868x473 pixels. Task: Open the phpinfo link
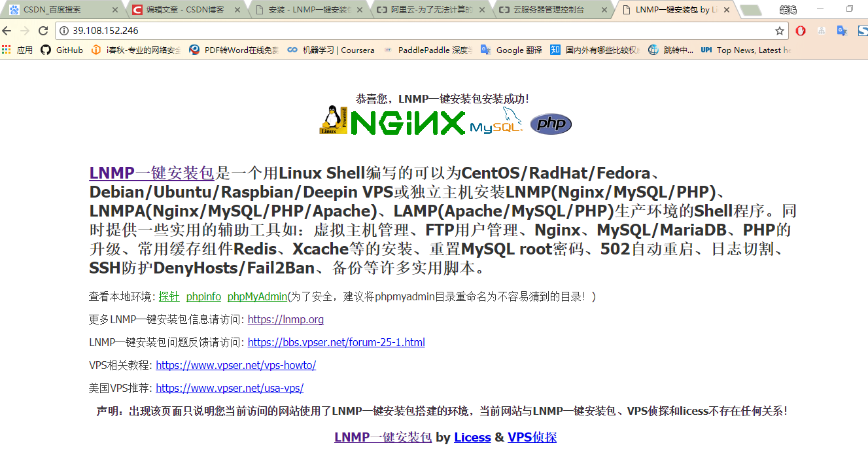click(x=203, y=297)
